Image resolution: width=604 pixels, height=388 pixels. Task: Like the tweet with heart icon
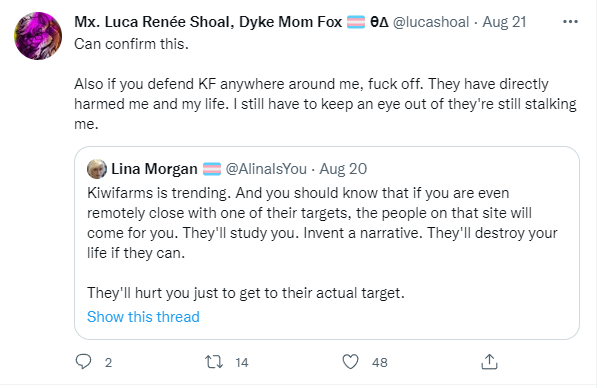350,362
